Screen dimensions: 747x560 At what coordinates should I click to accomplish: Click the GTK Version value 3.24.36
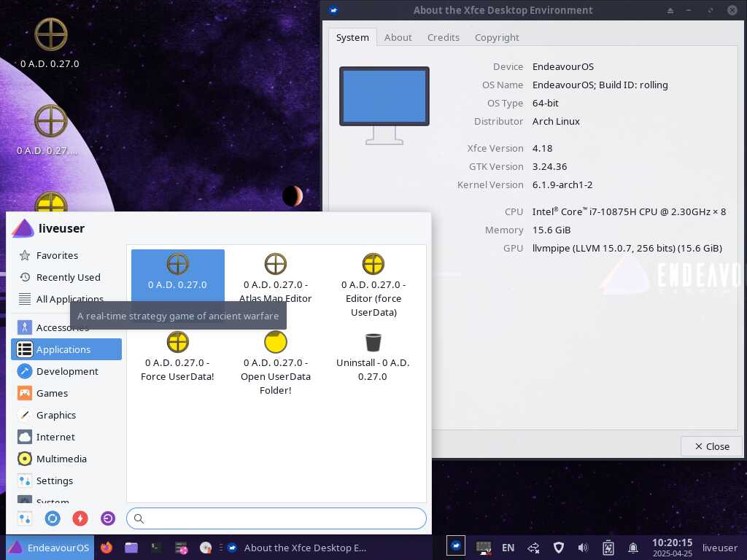click(x=550, y=167)
